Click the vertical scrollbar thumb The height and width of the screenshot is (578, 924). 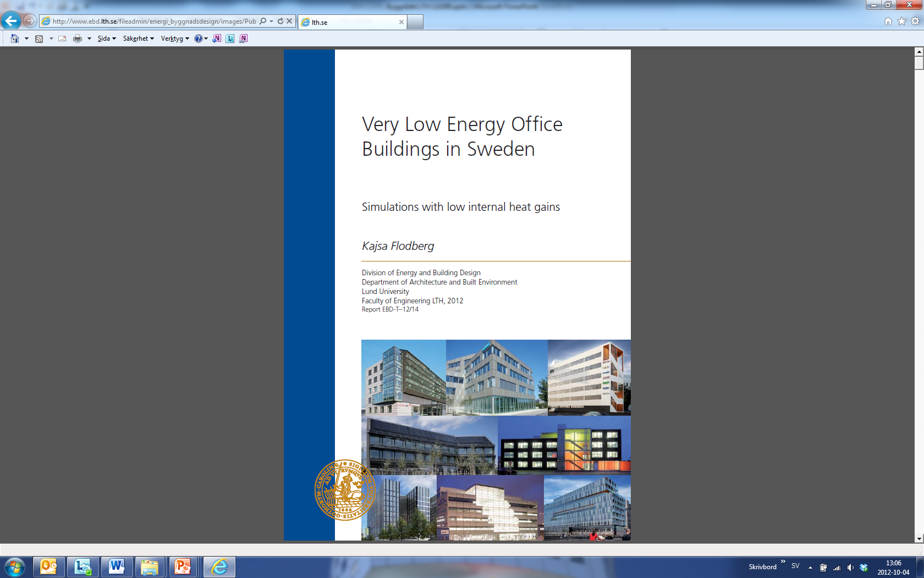click(x=919, y=63)
